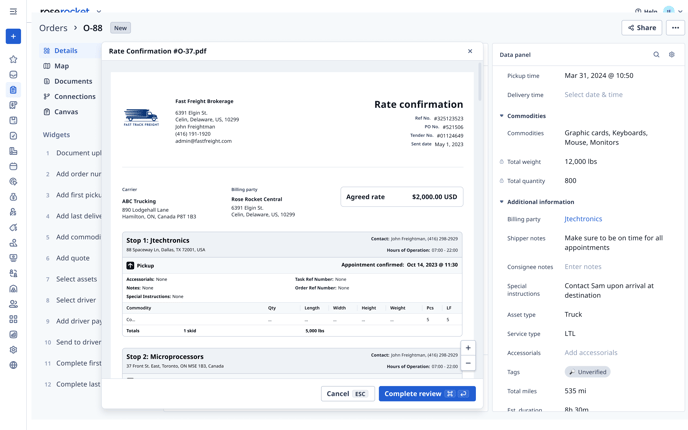
Task: Open the globe icon in left sidebar
Action: pyautogui.click(x=13, y=365)
